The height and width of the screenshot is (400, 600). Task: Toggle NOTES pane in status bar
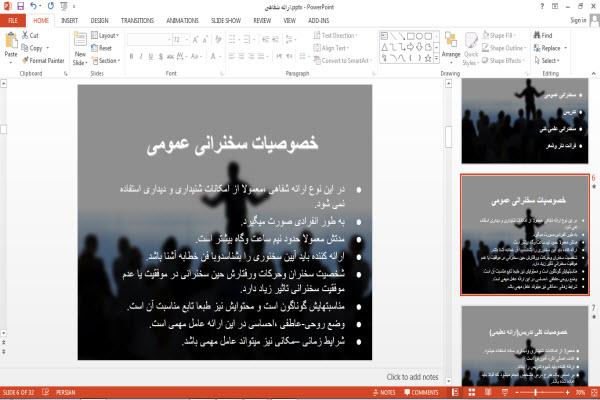pos(384,392)
